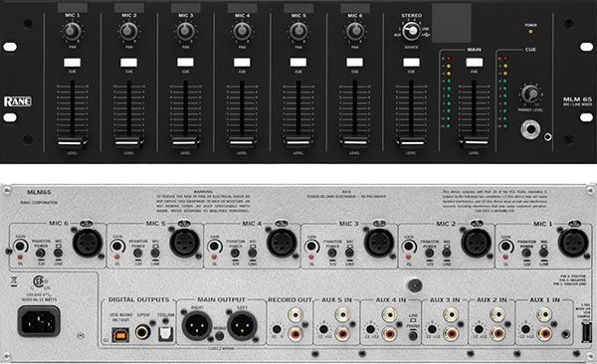The image size is (597, 364).
Task: Click the IEC power inlet socket
Action: point(39,321)
